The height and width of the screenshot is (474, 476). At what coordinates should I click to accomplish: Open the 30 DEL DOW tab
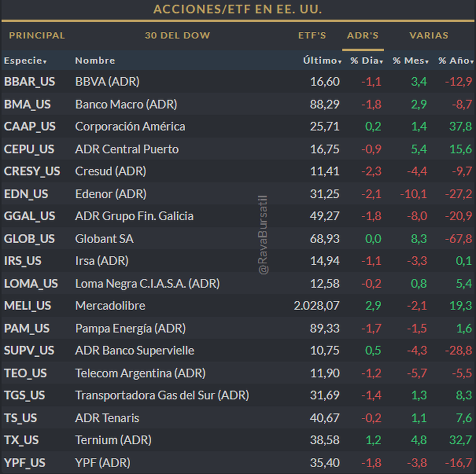click(177, 35)
